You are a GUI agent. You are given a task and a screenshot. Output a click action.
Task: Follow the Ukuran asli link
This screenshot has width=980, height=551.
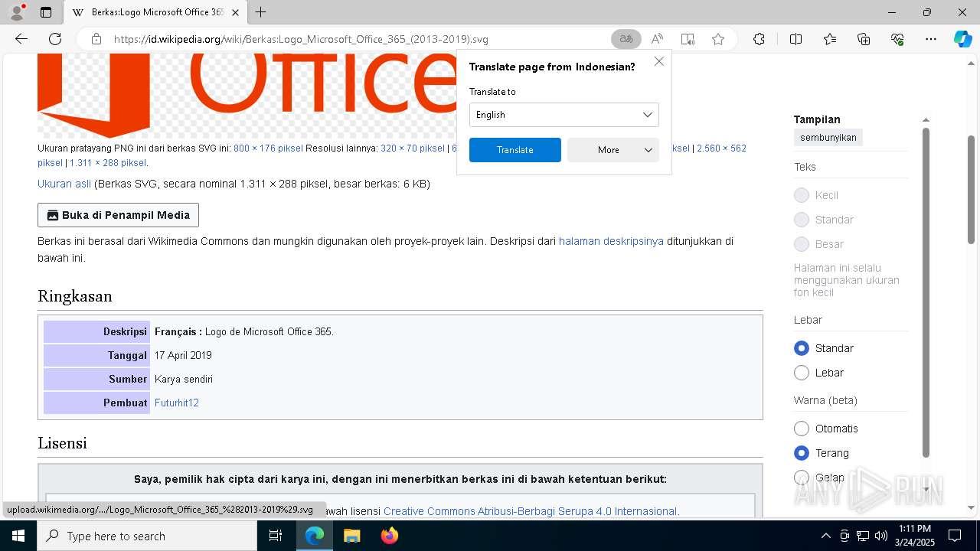pyautogui.click(x=64, y=184)
